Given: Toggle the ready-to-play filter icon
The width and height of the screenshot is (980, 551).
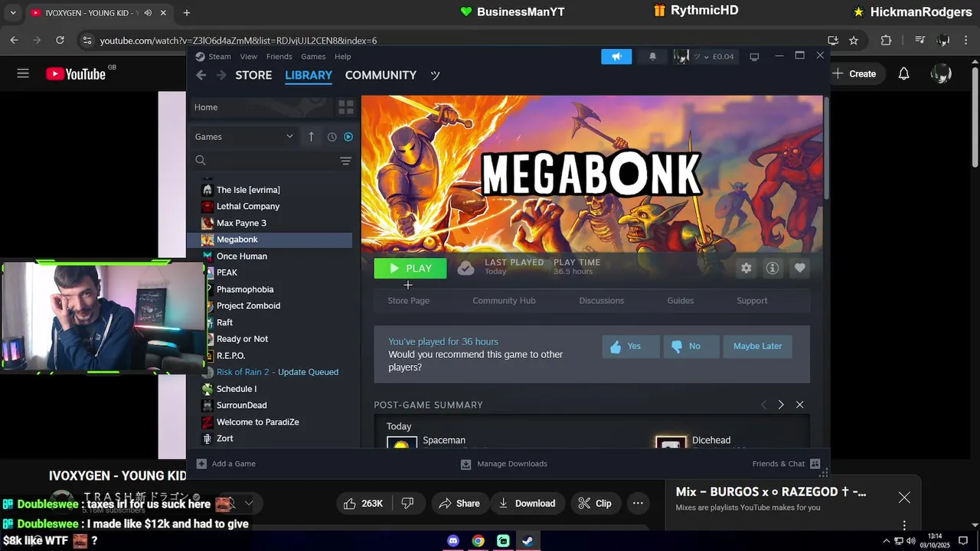Looking at the screenshot, I should click(x=348, y=137).
